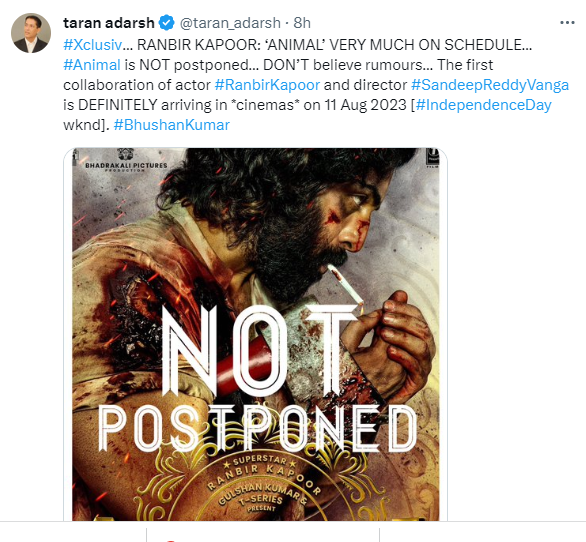
Task: Open the #Xclusiv hashtag
Action: click(x=93, y=45)
